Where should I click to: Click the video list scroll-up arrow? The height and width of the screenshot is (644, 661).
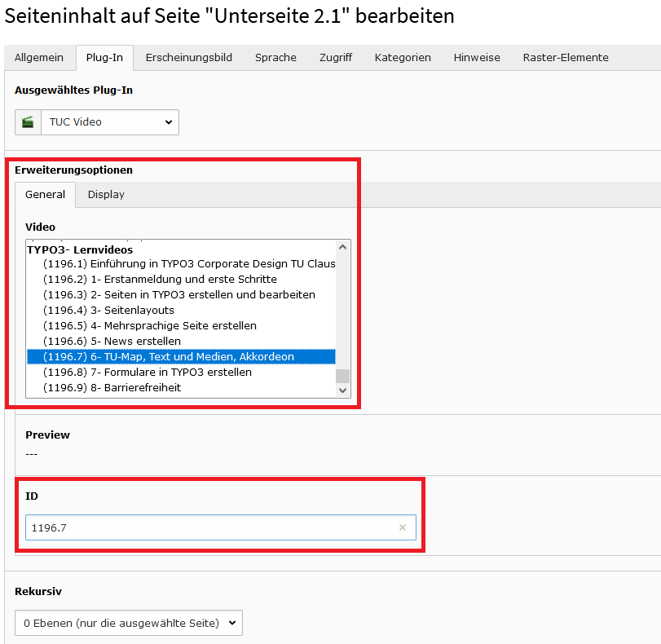(x=343, y=247)
